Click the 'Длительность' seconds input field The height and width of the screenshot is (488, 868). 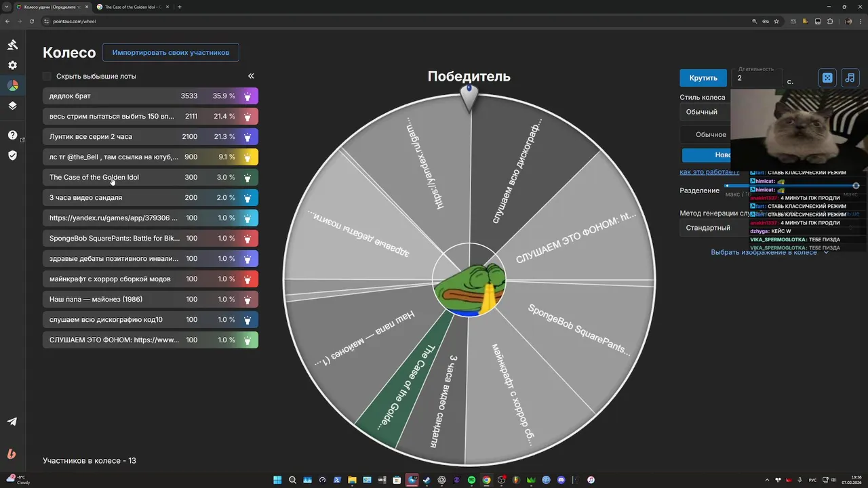(x=758, y=78)
